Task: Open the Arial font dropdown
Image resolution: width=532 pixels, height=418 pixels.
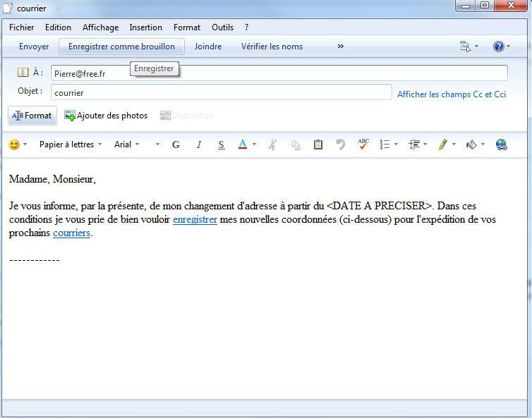Action: click(x=127, y=145)
